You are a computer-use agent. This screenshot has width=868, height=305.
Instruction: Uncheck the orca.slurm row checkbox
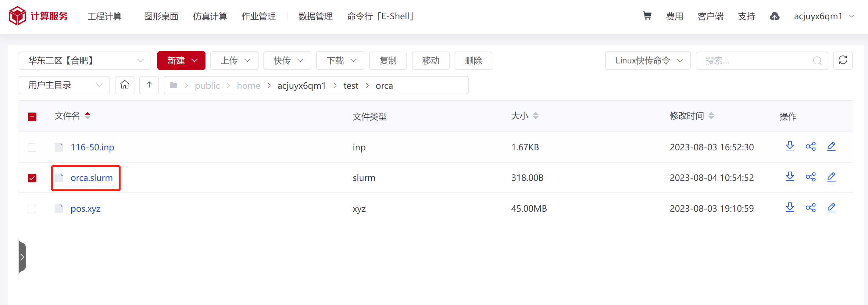click(32, 178)
